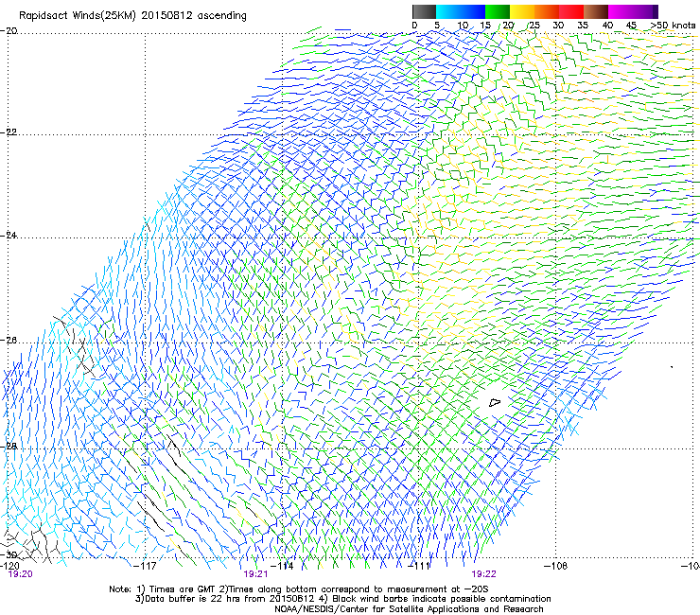Click the blue 10-15 knots legend color

tap(473, 11)
